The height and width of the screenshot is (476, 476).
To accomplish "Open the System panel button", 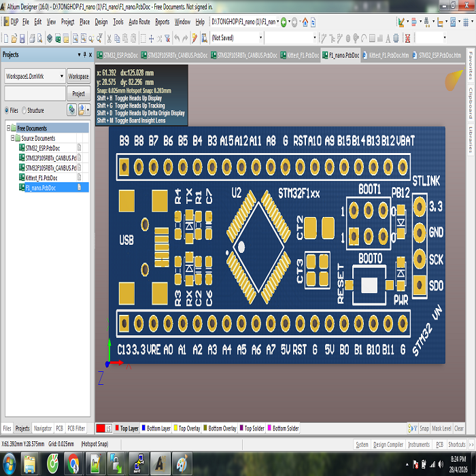I will [362, 445].
